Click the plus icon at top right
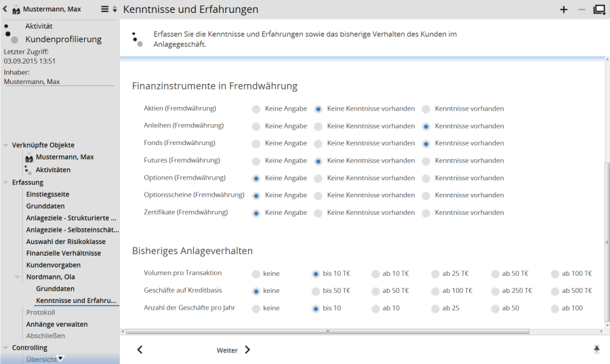610x364 pixels. tap(564, 9)
